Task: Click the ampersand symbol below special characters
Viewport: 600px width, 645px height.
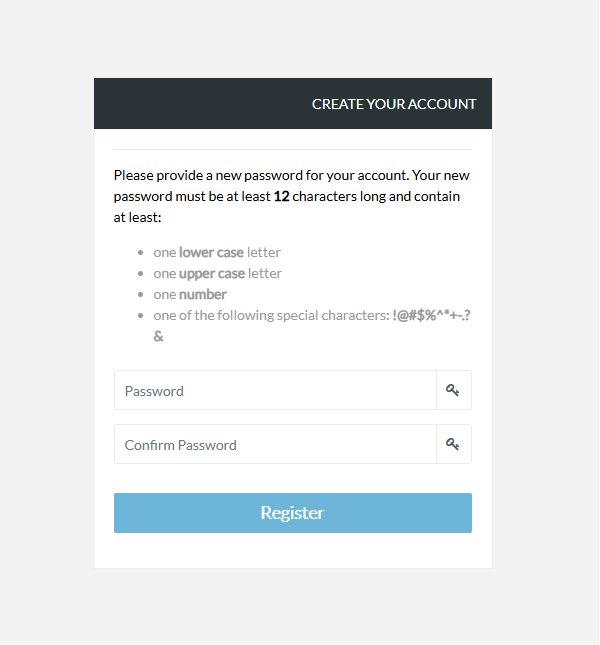Action: click(158, 337)
